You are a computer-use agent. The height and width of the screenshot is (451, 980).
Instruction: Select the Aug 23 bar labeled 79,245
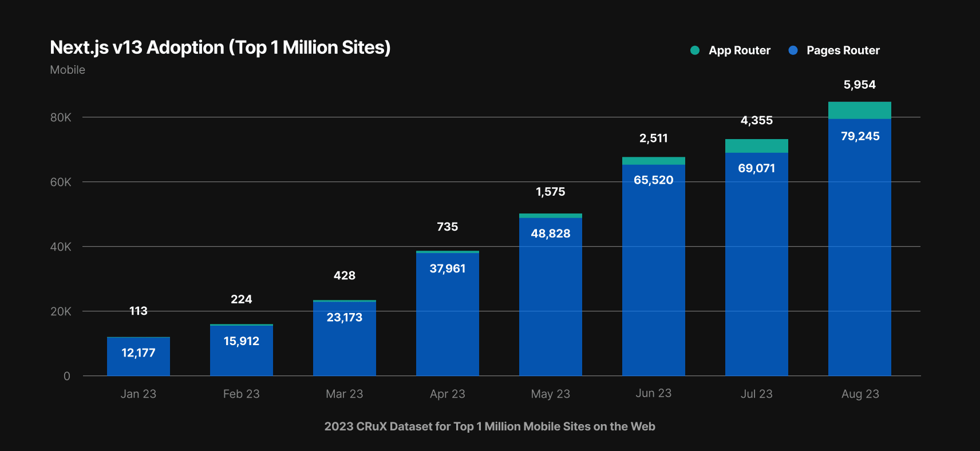(860, 248)
